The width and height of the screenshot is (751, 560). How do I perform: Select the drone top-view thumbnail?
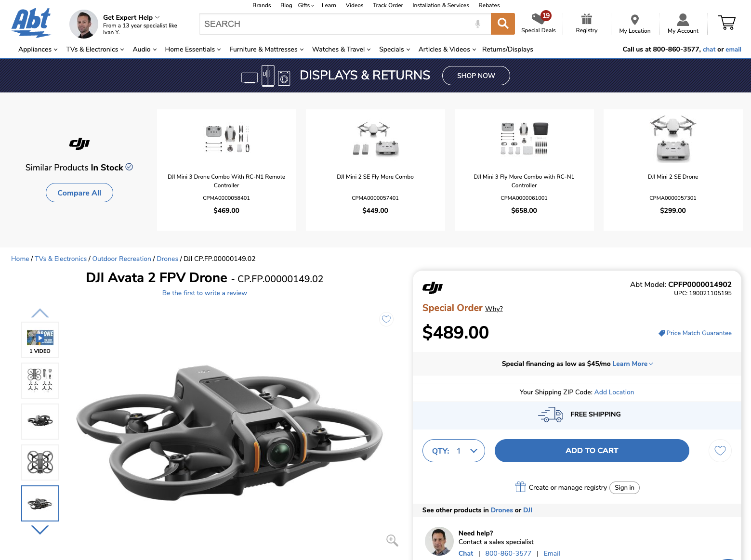(x=40, y=462)
